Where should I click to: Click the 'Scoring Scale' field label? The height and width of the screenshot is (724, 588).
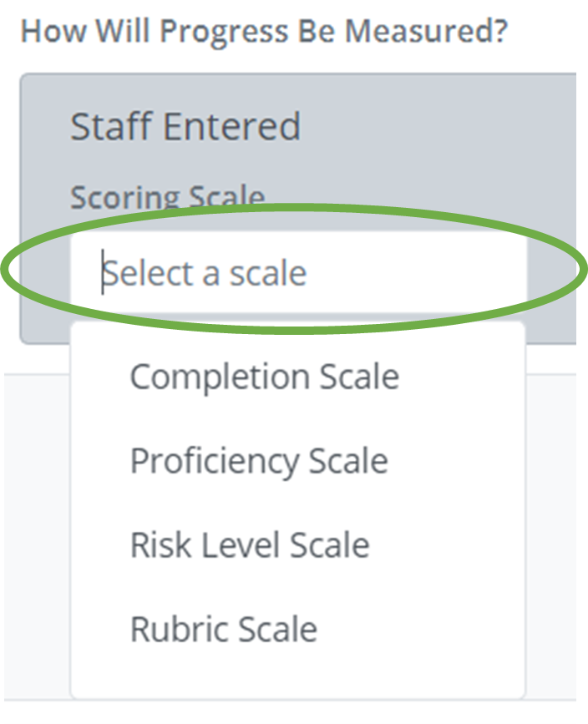(x=167, y=197)
